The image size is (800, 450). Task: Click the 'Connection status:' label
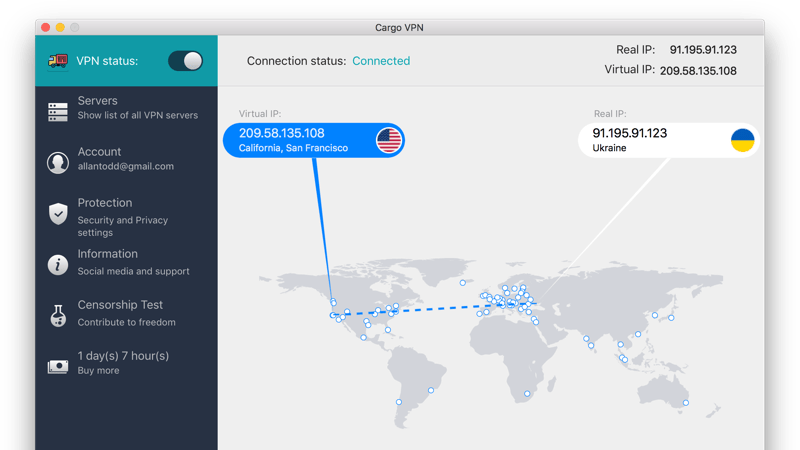[296, 61]
